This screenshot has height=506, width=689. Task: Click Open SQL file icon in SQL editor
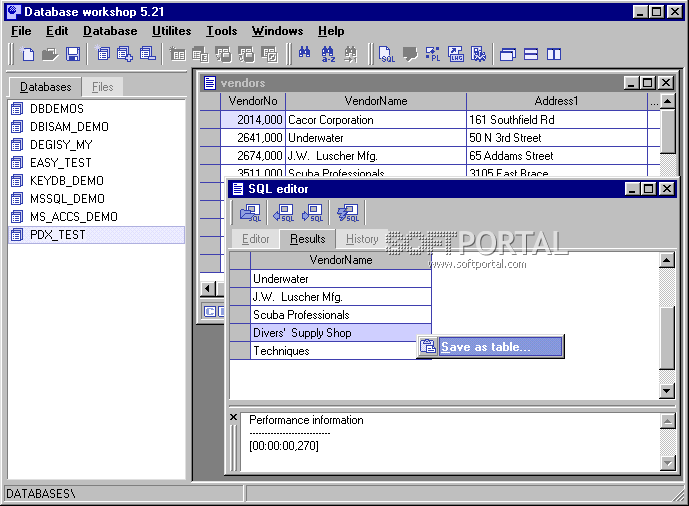point(250,213)
